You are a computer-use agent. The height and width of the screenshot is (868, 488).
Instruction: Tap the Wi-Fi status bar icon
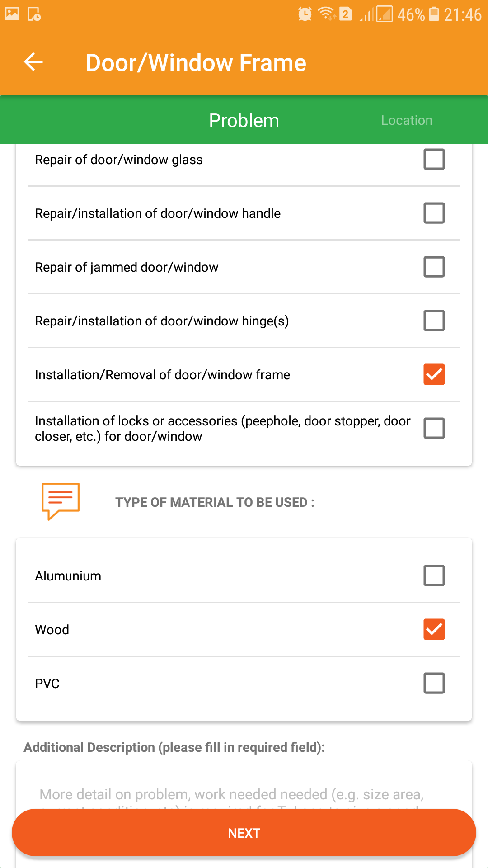[x=326, y=14]
